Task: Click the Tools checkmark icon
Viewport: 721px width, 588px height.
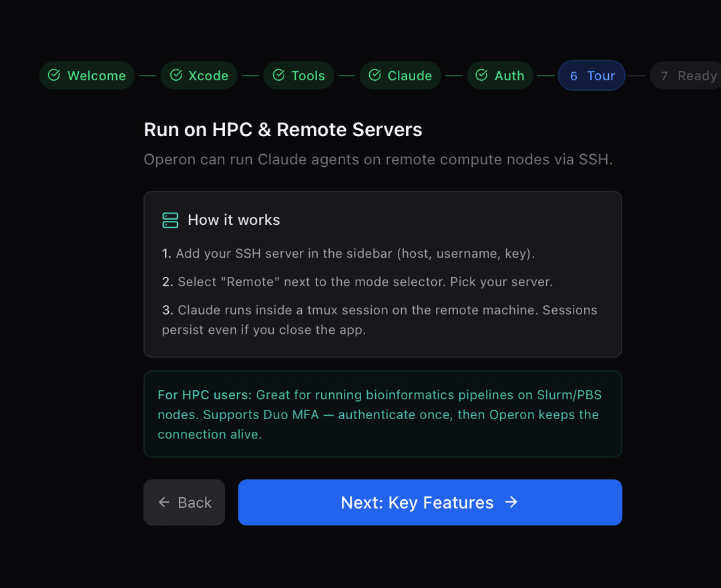Action: [278, 75]
